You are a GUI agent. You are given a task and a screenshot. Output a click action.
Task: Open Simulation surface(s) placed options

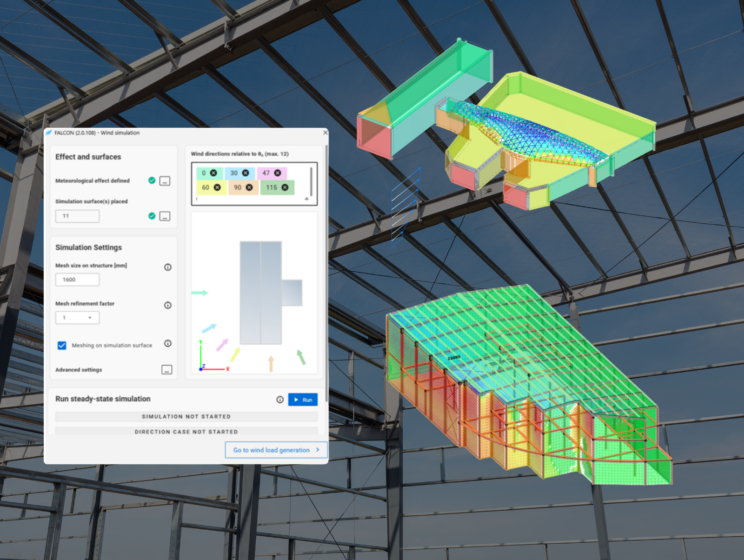(165, 216)
